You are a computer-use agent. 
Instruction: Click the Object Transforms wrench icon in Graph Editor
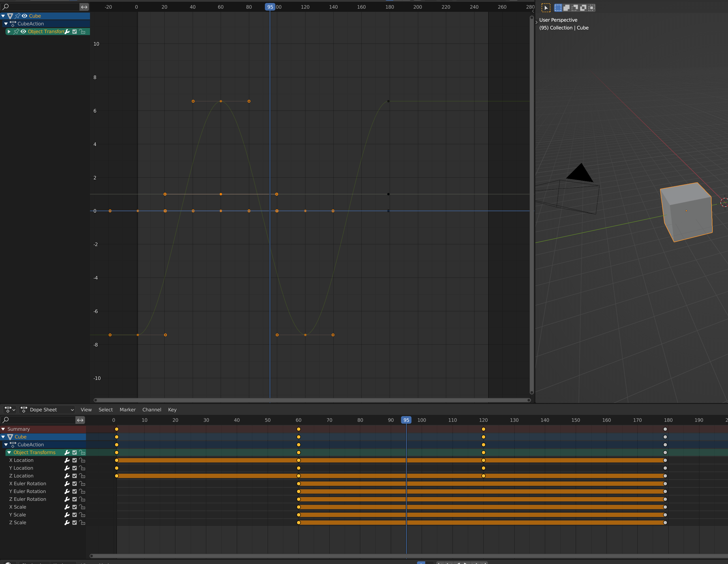click(67, 32)
